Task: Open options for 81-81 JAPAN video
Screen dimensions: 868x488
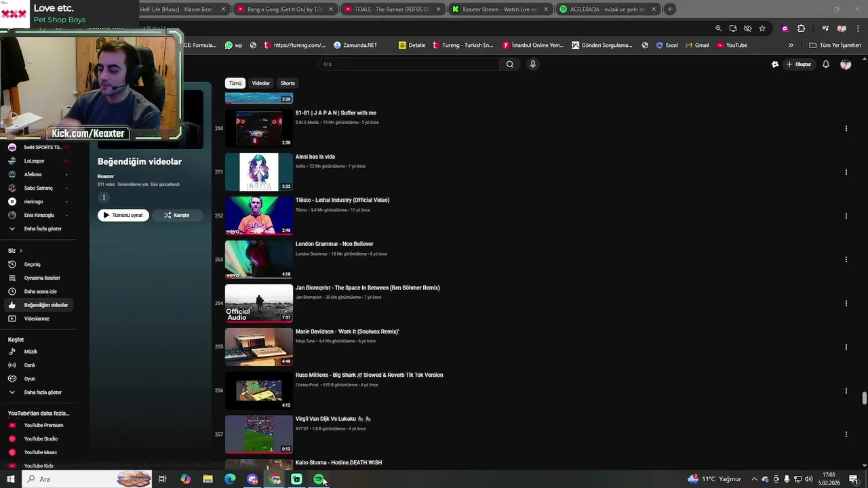Action: (846, 128)
